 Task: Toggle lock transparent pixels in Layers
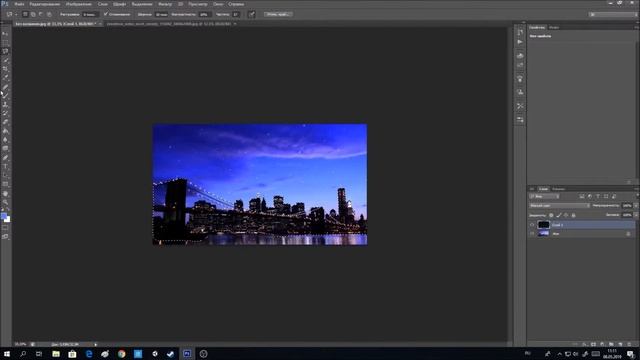click(x=551, y=215)
